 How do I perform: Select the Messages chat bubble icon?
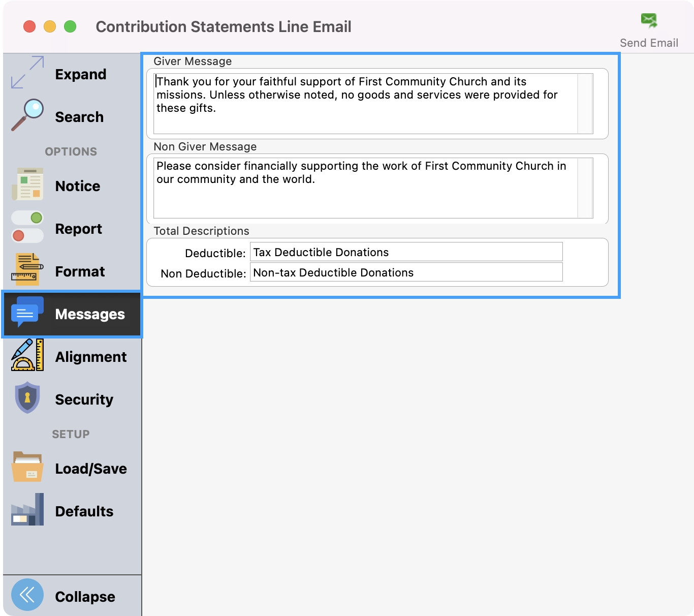point(27,313)
